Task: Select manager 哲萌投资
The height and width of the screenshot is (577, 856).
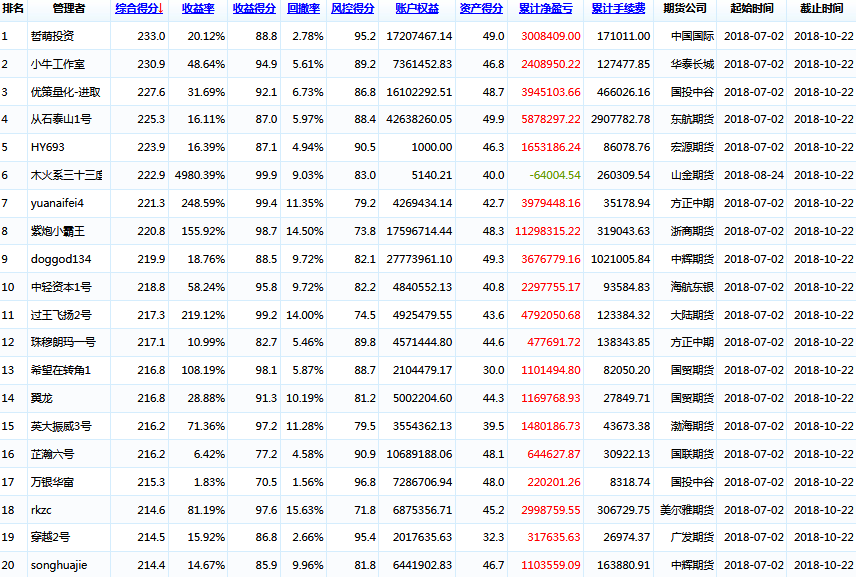Action: pos(52,36)
